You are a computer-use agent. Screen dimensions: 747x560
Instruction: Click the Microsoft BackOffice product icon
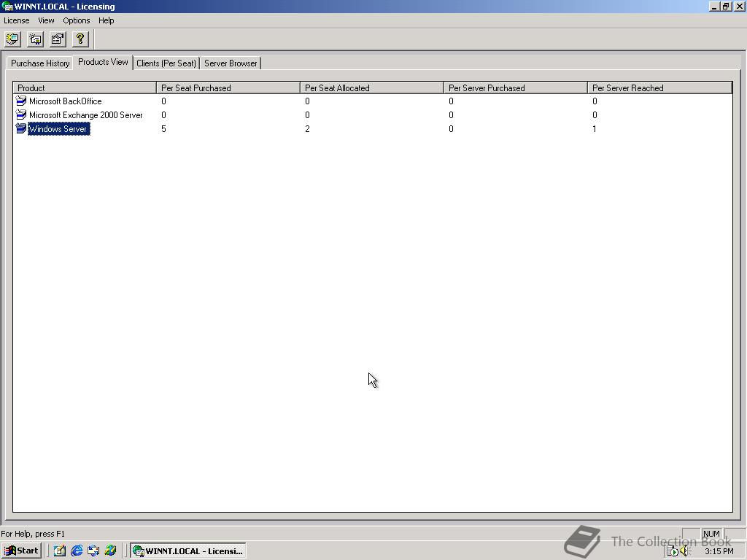21,101
